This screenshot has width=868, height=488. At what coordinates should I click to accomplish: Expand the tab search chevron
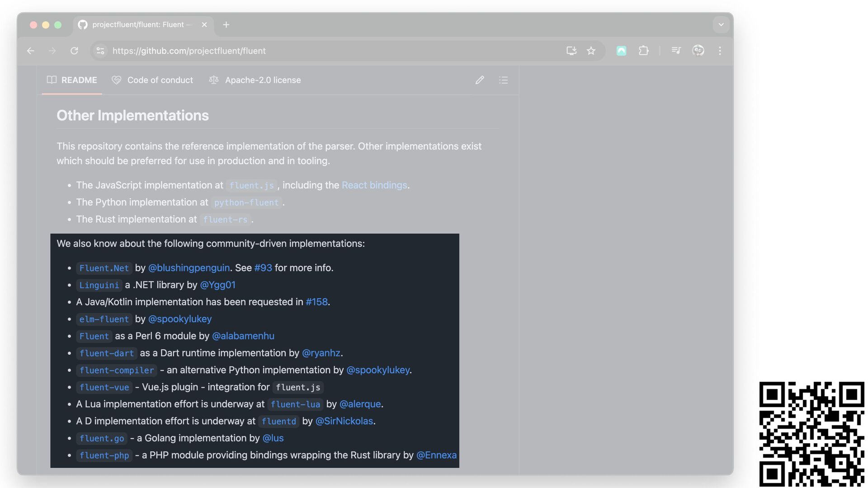721,24
